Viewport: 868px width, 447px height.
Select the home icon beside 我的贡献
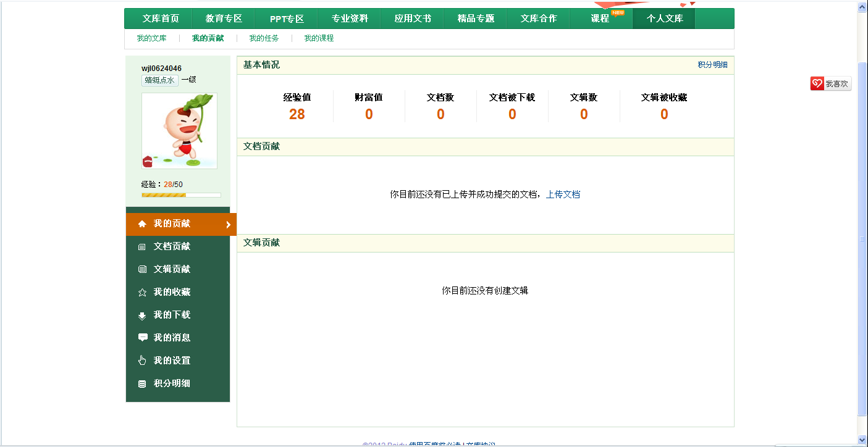pyautogui.click(x=143, y=223)
